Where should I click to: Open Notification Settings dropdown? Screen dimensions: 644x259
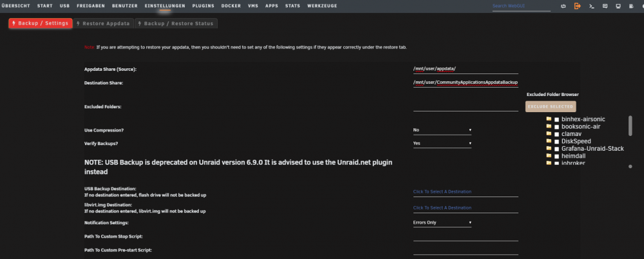click(442, 222)
